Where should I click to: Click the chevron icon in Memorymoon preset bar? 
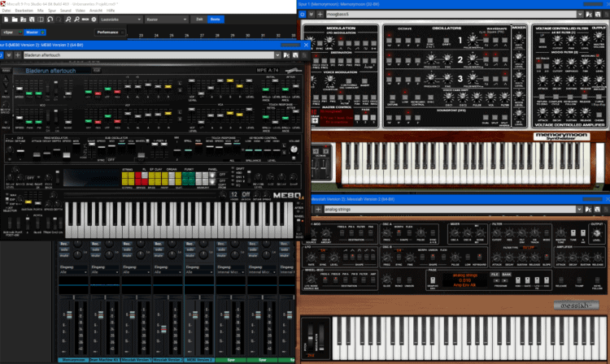click(x=312, y=15)
